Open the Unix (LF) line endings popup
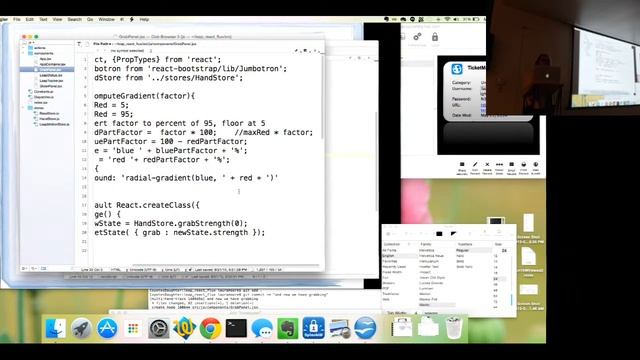Viewport: 640px width, 360px height. coord(171,270)
